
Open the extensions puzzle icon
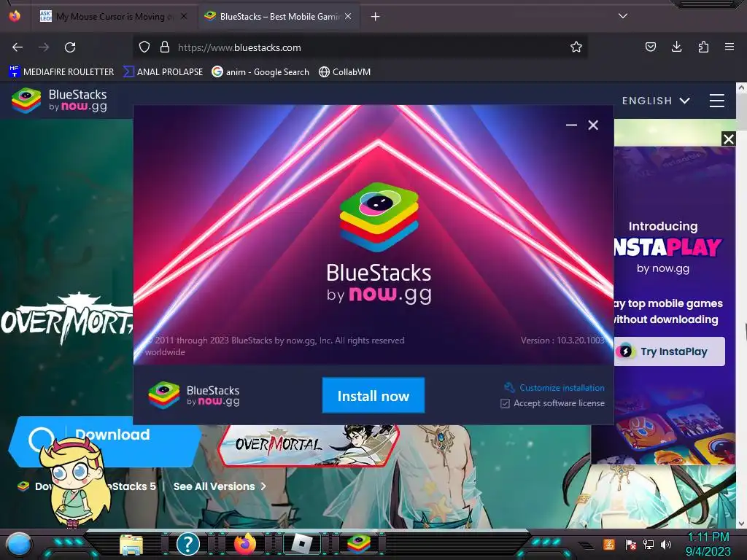[x=703, y=47]
